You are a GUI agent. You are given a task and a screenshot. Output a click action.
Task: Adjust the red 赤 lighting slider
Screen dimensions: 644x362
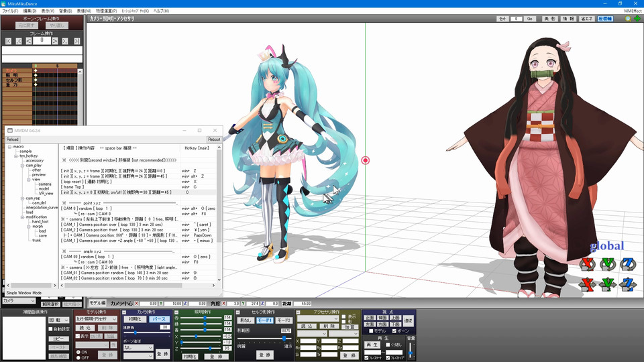[201, 318]
